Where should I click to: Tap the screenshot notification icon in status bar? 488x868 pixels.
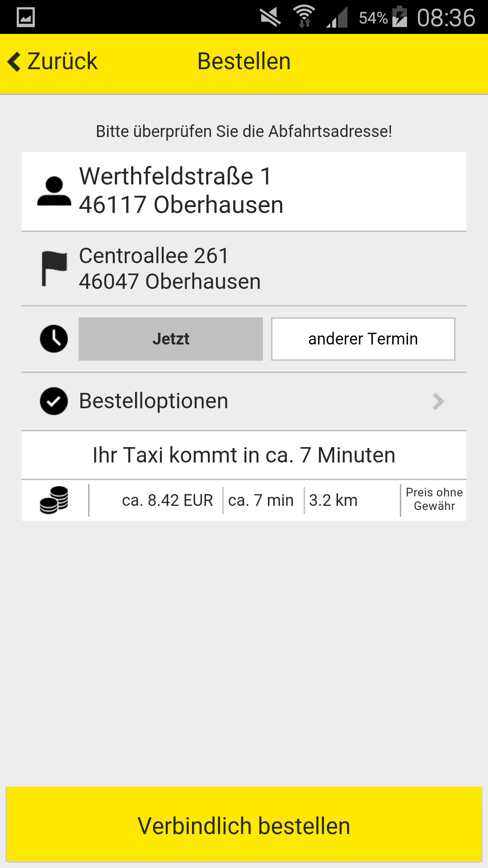25,17
